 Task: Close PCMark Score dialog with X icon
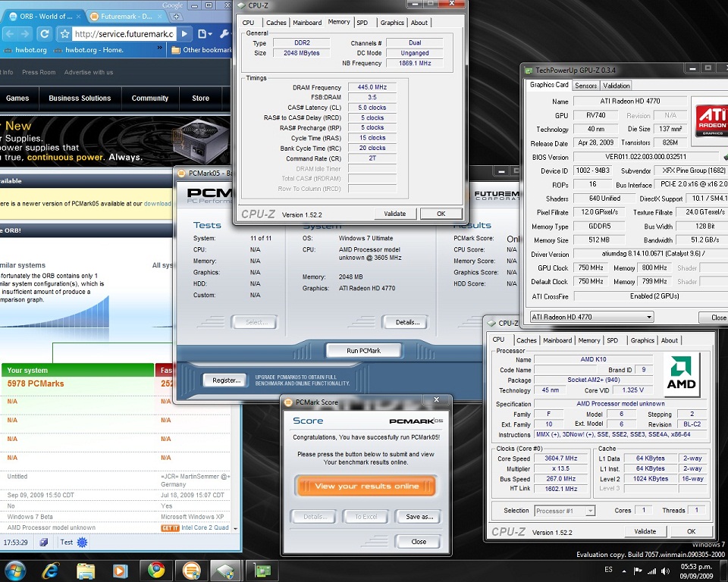click(437, 399)
